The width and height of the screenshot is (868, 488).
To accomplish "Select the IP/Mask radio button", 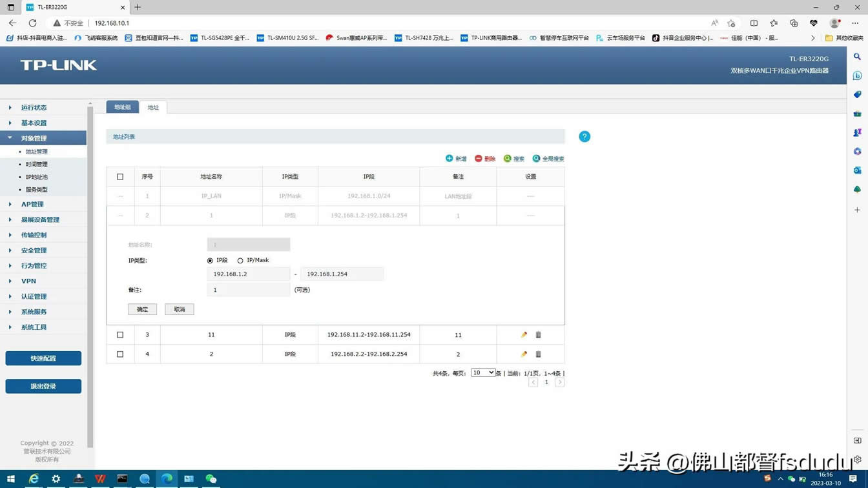I will (240, 261).
